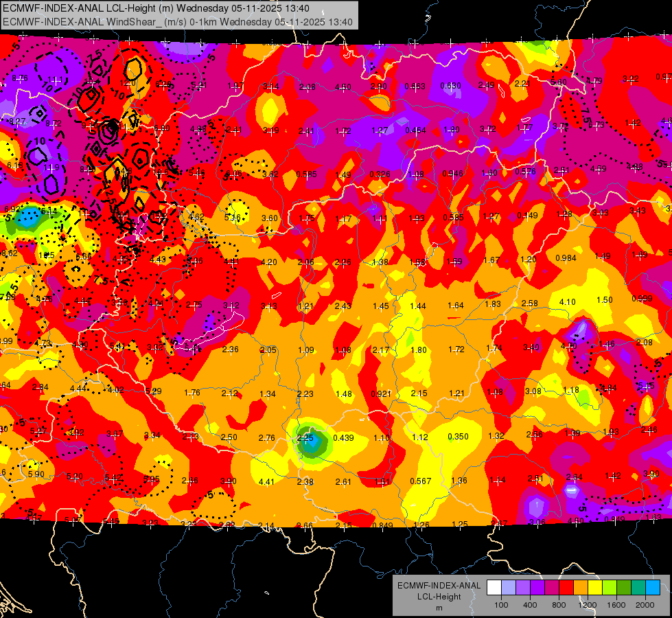Click the wind shear value 5.16
The image size is (672, 618).
(233, 218)
